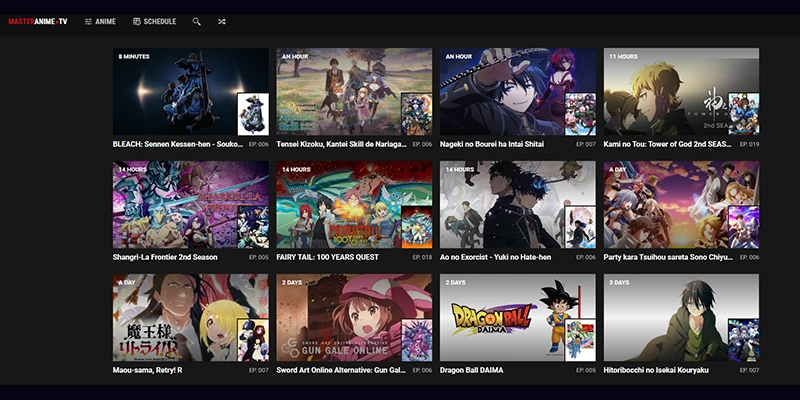
Task: Open the Party kara Tsuihou sareta banner
Action: click(681, 205)
